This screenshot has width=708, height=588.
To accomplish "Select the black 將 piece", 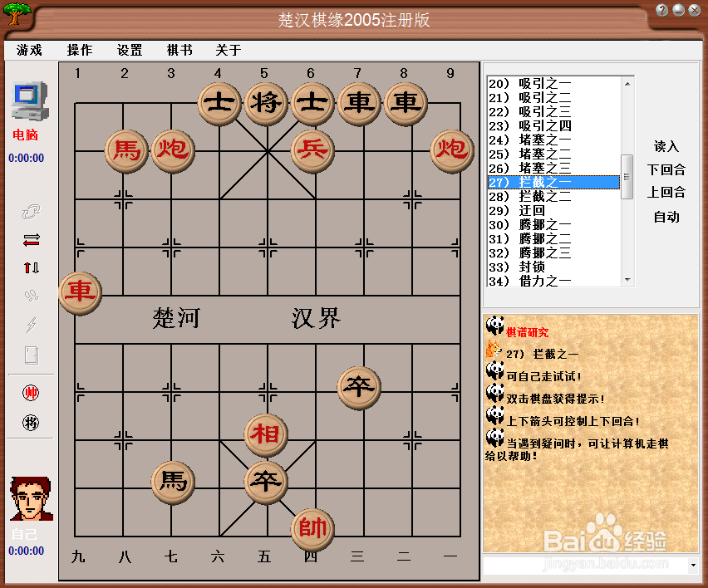I will [x=266, y=104].
